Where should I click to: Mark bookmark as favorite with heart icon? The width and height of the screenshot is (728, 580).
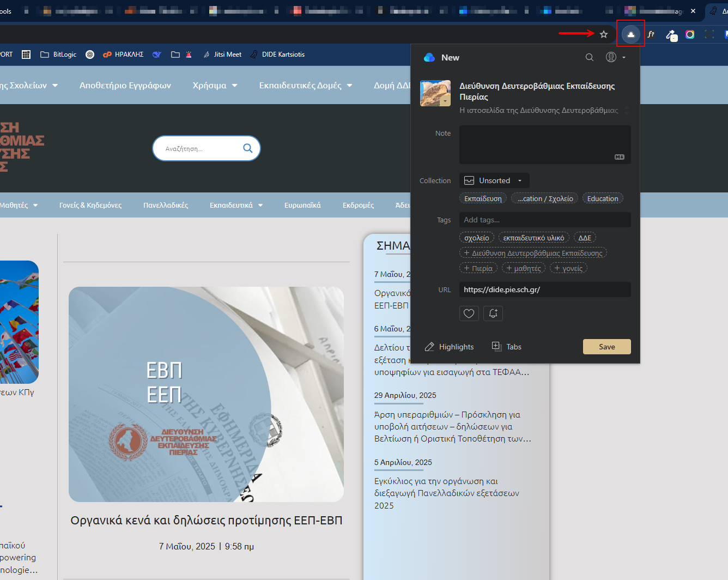pyautogui.click(x=469, y=313)
